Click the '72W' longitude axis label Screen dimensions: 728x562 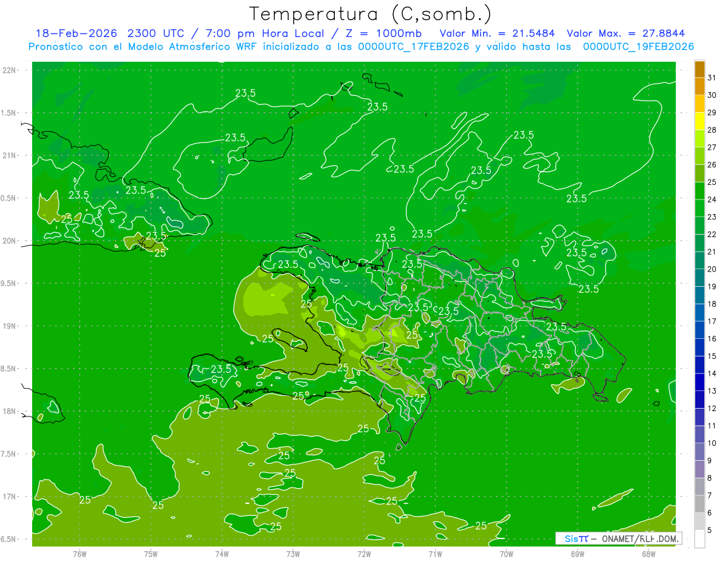tap(364, 554)
